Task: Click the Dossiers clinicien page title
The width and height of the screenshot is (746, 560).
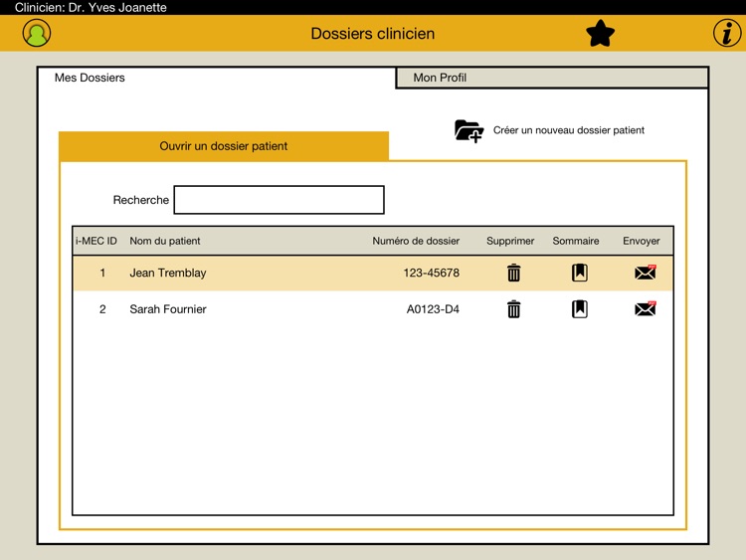Action: click(x=373, y=33)
